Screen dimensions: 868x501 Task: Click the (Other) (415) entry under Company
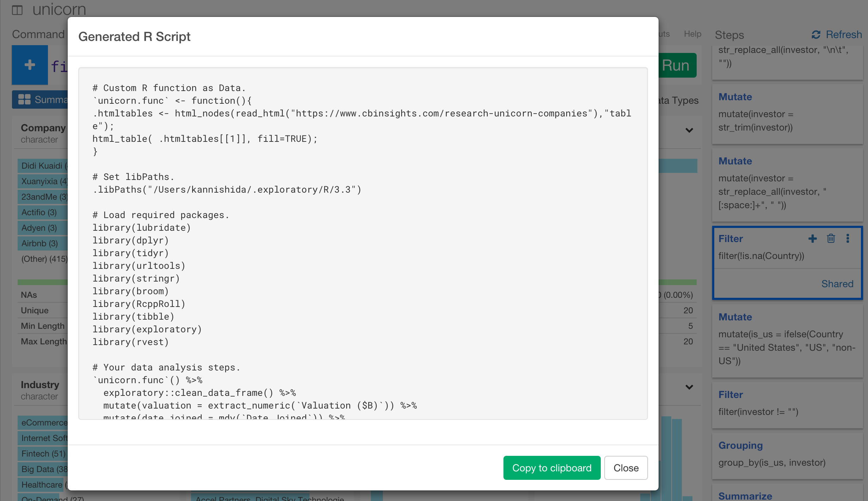coord(42,259)
